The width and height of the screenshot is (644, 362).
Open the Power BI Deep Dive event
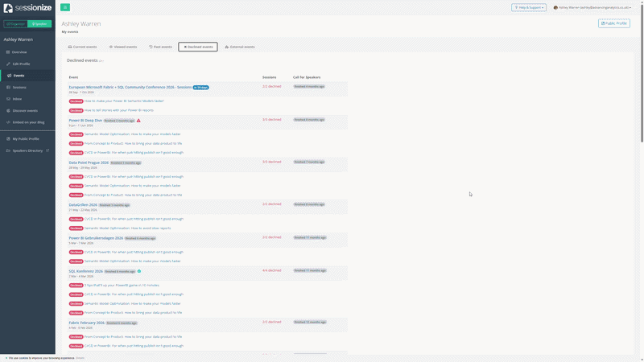click(x=85, y=121)
